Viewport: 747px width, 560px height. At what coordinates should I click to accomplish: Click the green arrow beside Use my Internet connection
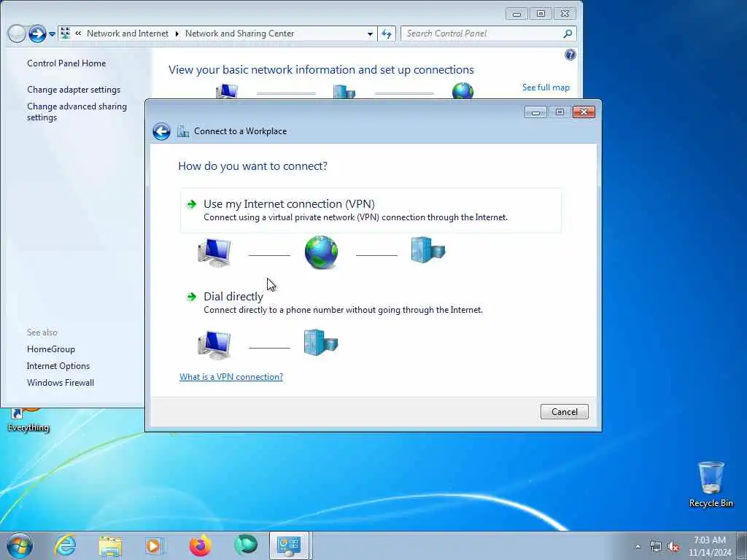tap(192, 204)
